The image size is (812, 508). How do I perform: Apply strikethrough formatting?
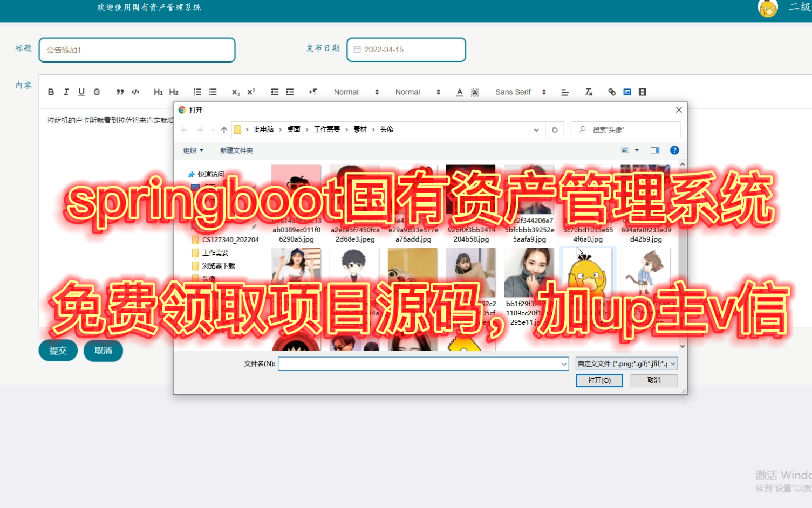97,92
